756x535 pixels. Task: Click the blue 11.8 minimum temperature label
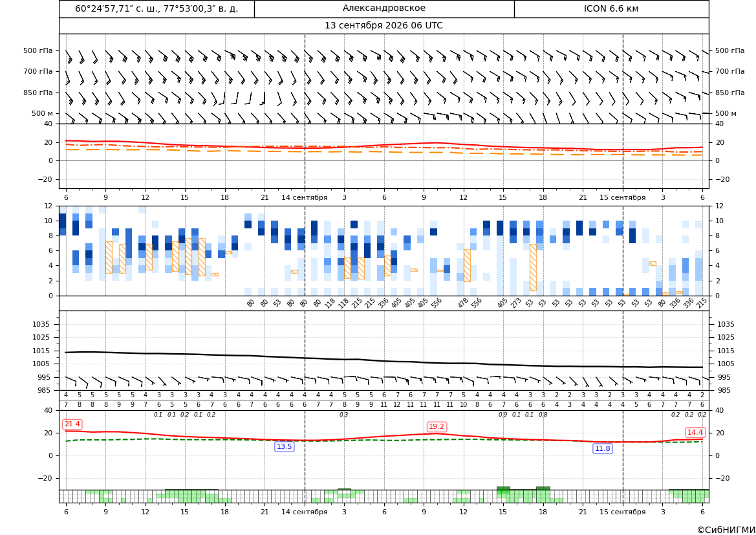click(602, 449)
